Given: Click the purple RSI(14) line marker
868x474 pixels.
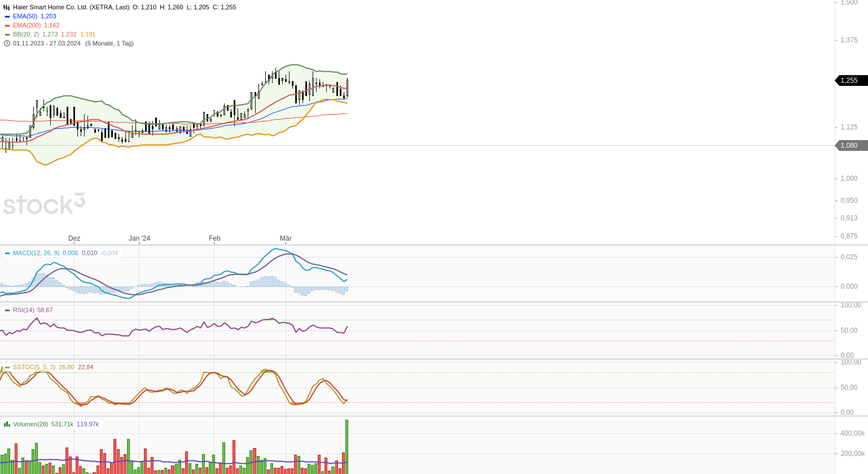Looking at the screenshot, I should (7, 310).
